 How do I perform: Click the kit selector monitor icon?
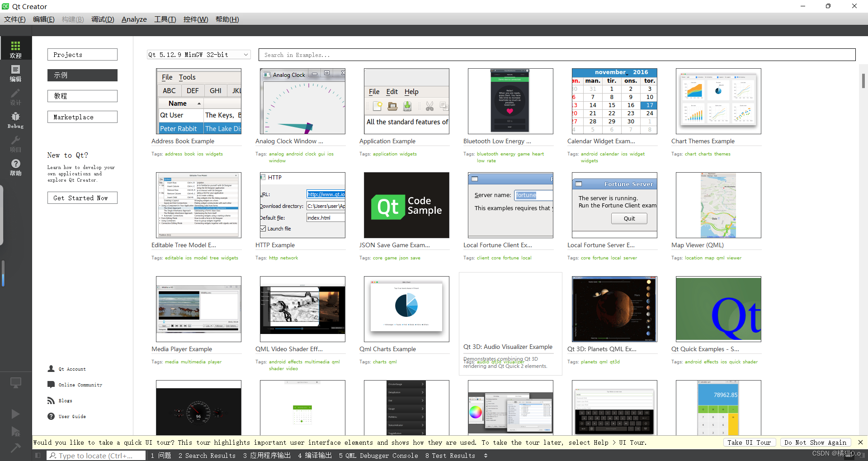pyautogui.click(x=16, y=383)
